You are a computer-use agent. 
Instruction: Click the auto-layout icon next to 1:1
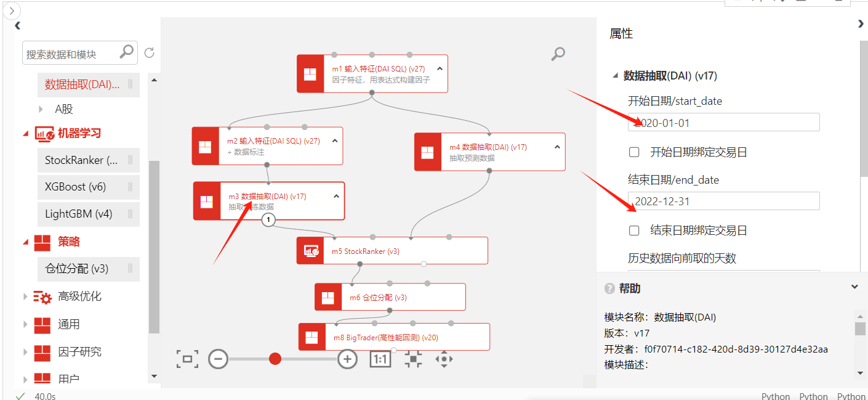click(413, 359)
